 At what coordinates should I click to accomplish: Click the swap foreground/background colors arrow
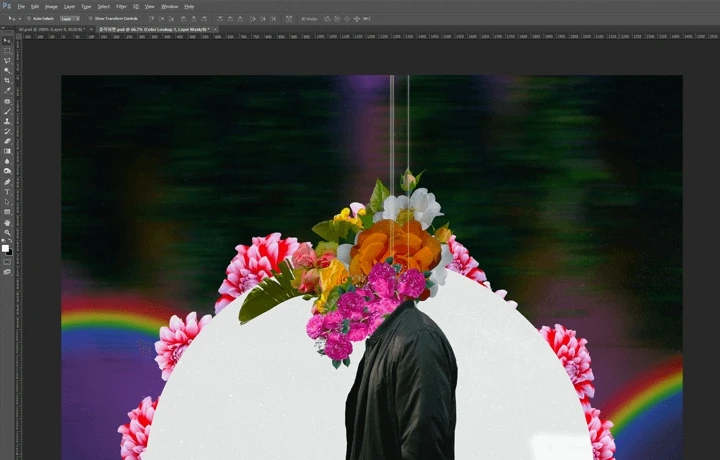[x=10, y=241]
